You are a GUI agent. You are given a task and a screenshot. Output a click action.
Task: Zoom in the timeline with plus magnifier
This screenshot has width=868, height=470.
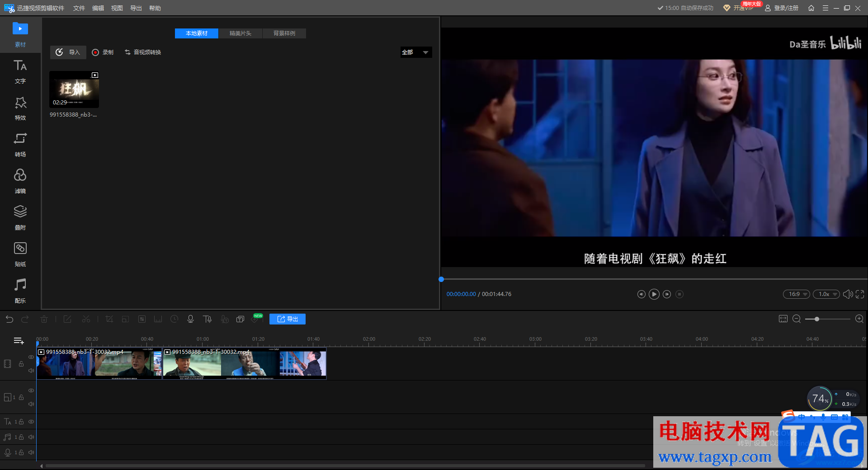pyautogui.click(x=859, y=319)
